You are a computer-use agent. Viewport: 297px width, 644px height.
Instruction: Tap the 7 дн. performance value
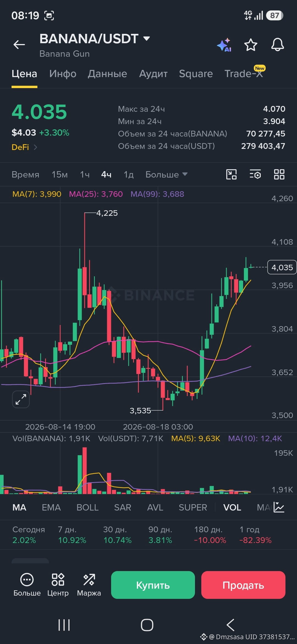pos(72,540)
